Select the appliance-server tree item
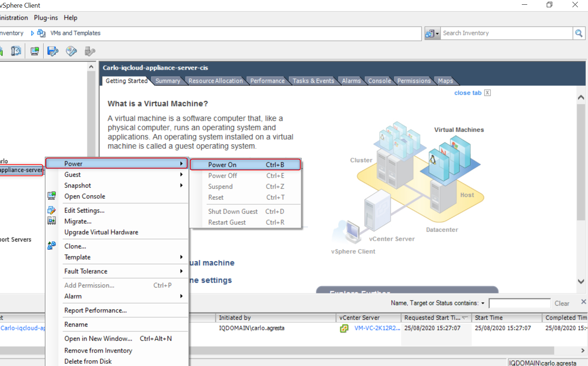The image size is (588, 366). coord(21,170)
